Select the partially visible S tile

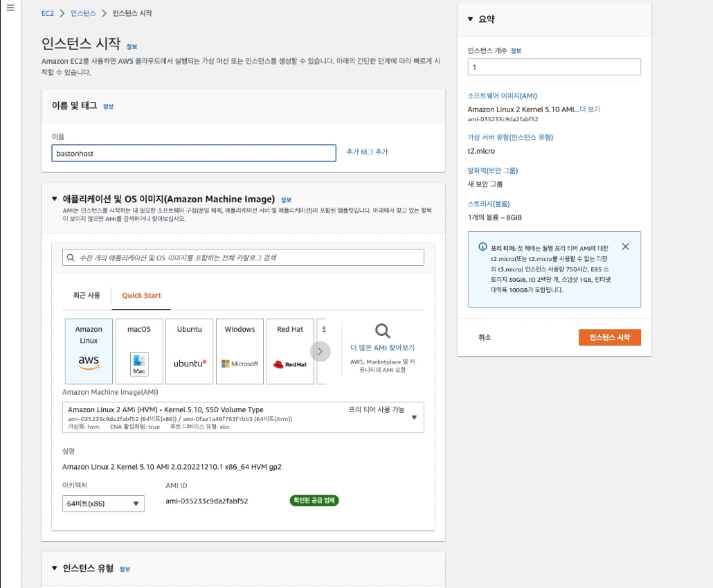tap(321, 351)
